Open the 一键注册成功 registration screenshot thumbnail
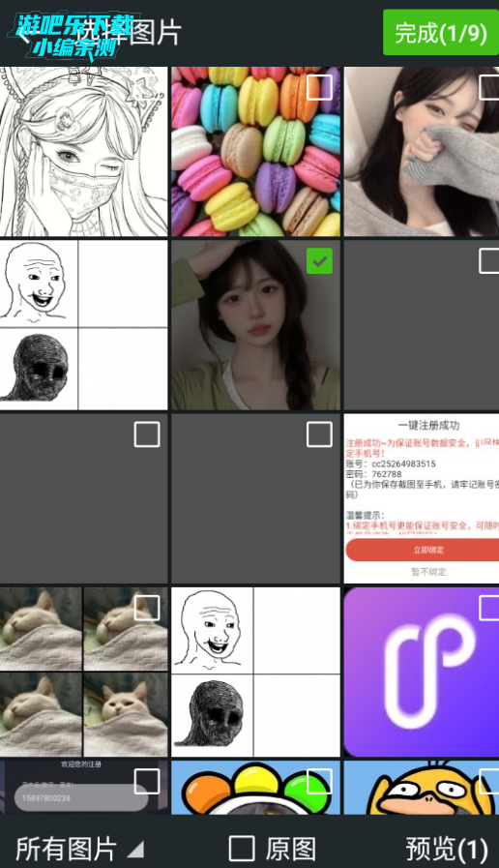This screenshot has width=499, height=868. [x=422, y=498]
